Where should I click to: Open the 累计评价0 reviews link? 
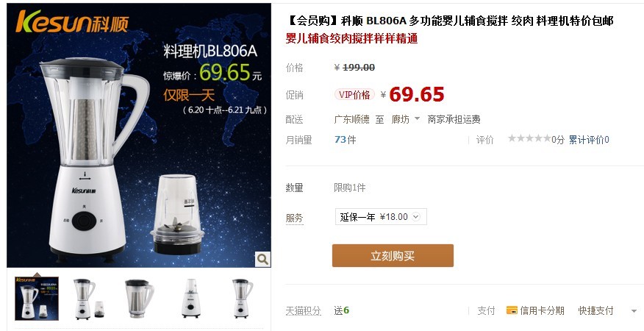[589, 140]
